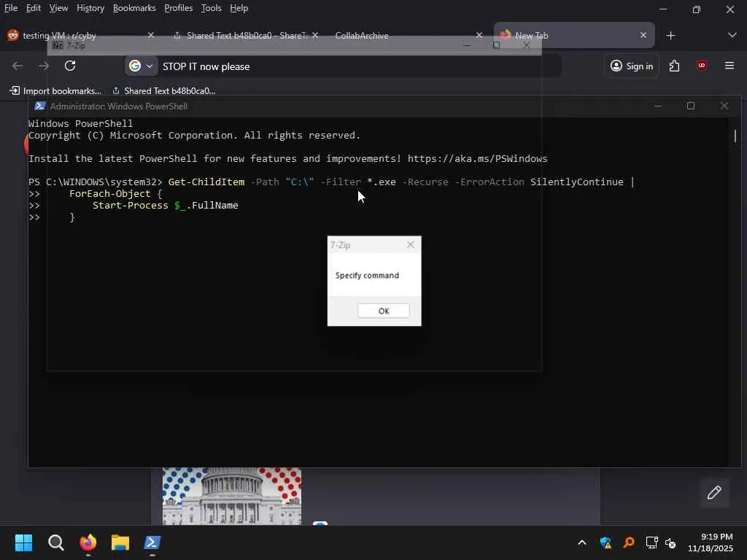Image resolution: width=747 pixels, height=560 pixels.
Task: Open Windows Security tray icon
Action: 605,542
